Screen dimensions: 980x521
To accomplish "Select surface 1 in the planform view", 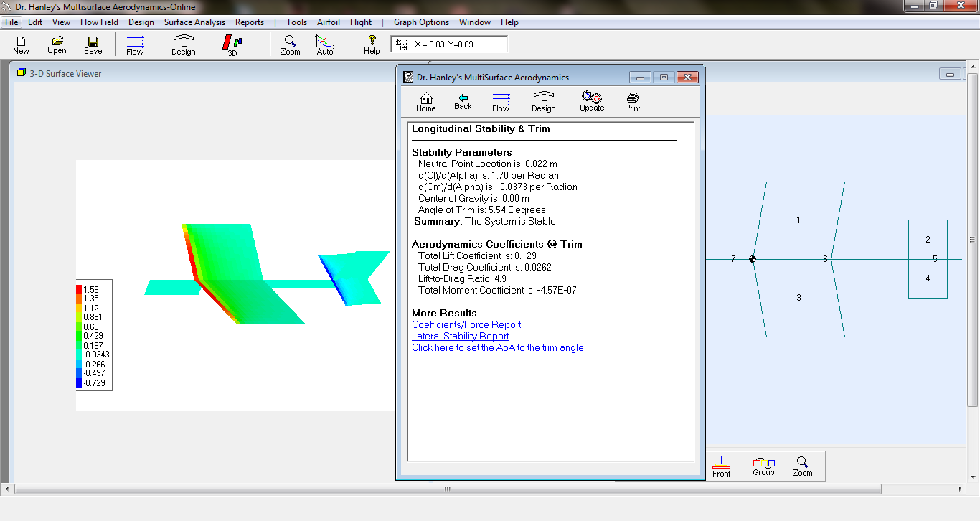I will click(x=798, y=220).
